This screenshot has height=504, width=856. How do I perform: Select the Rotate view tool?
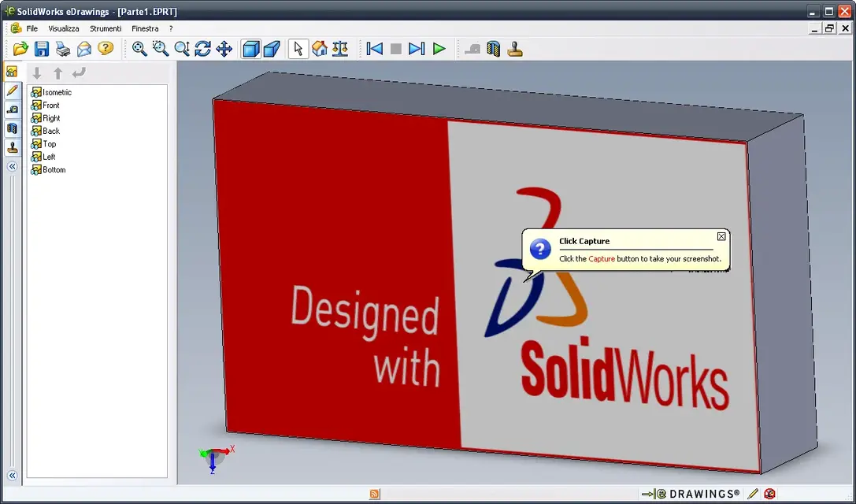pyautogui.click(x=202, y=49)
